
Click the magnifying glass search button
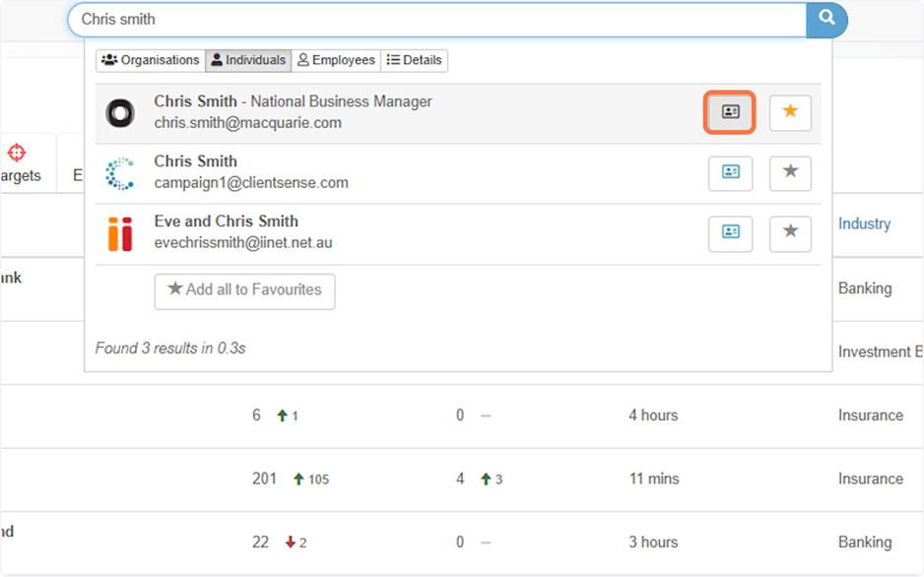826,19
